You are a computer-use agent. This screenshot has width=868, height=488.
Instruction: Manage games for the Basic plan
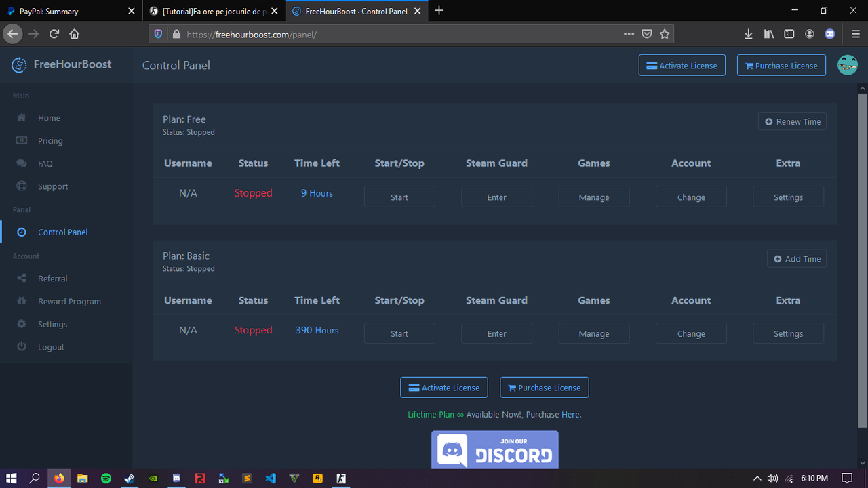point(594,333)
